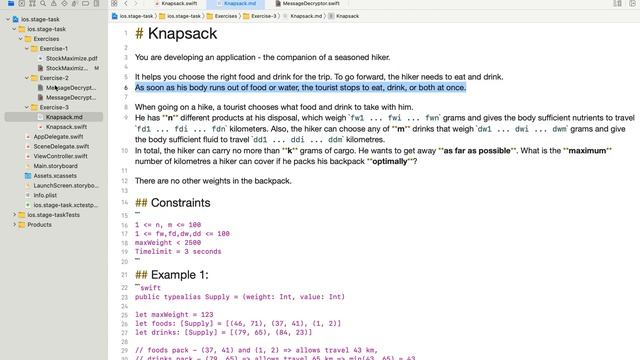
Task: Click the 'let drinks: [Supply]' code line
Action: click(x=223, y=333)
